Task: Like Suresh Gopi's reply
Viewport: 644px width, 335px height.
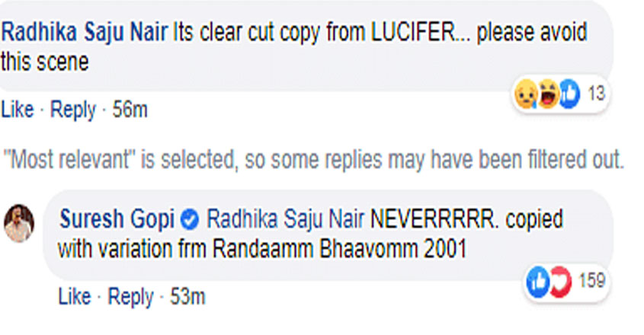Action: coord(75,296)
